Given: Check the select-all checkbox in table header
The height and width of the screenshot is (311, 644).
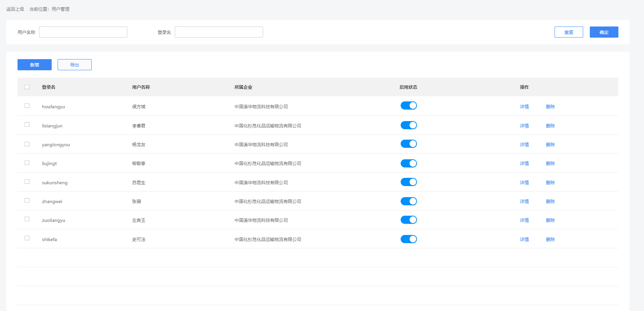Looking at the screenshot, I should (27, 87).
